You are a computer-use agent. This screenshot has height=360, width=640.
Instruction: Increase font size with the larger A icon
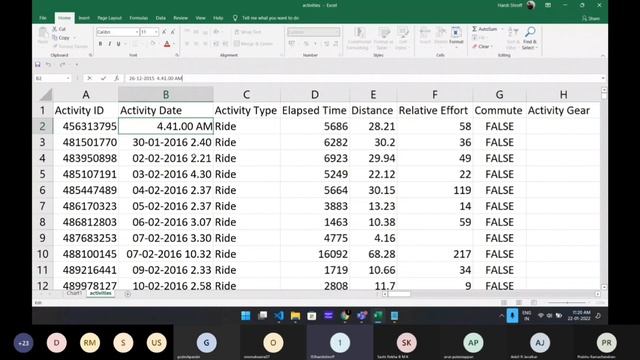click(x=164, y=32)
